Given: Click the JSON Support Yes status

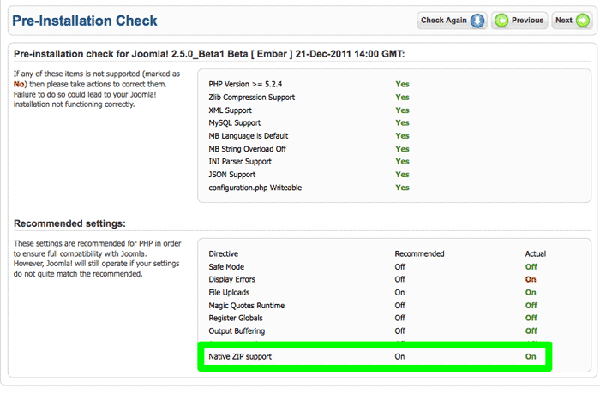Looking at the screenshot, I should tap(402, 174).
